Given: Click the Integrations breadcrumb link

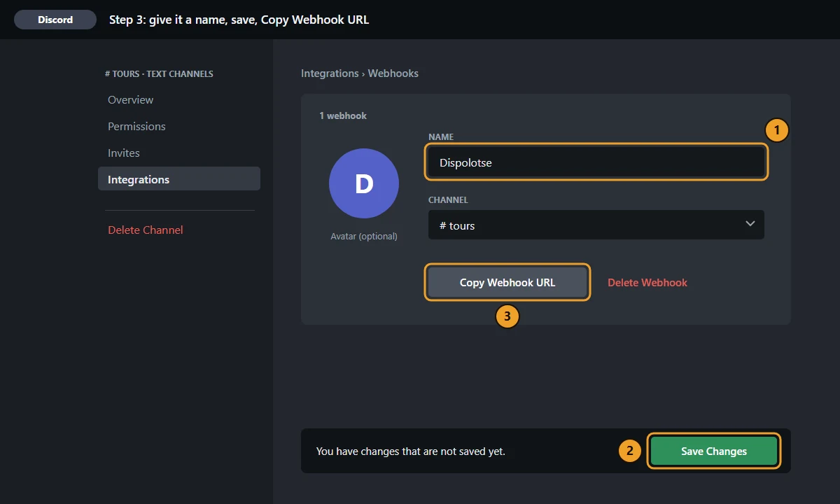Looking at the screenshot, I should click(330, 73).
